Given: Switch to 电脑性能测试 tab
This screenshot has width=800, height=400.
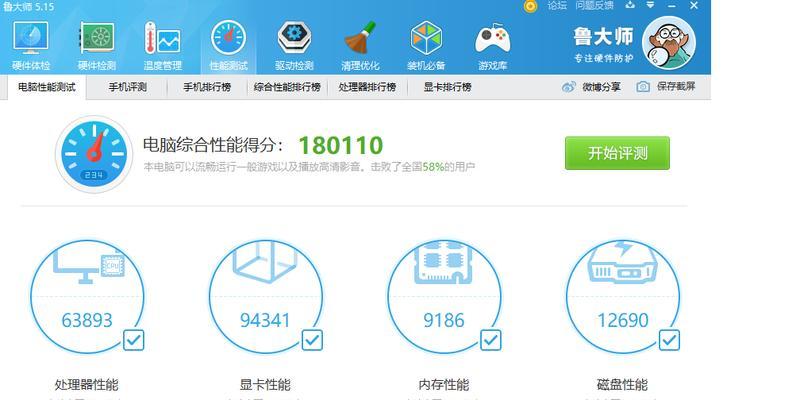Looking at the screenshot, I should 46,87.
